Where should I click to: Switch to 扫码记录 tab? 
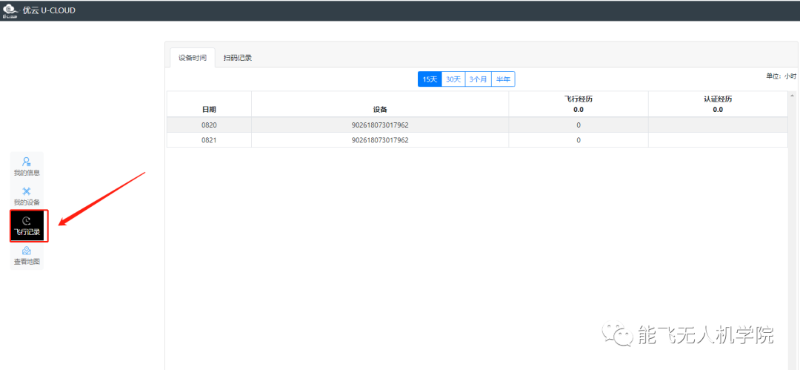click(x=238, y=58)
